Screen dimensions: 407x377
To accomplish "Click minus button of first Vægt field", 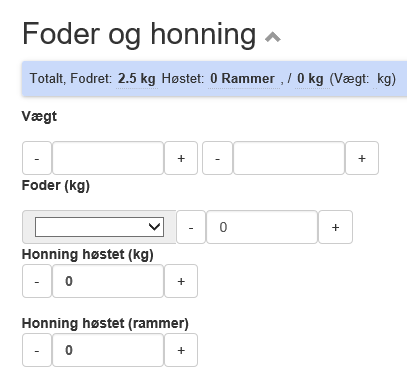I will coord(37,158).
